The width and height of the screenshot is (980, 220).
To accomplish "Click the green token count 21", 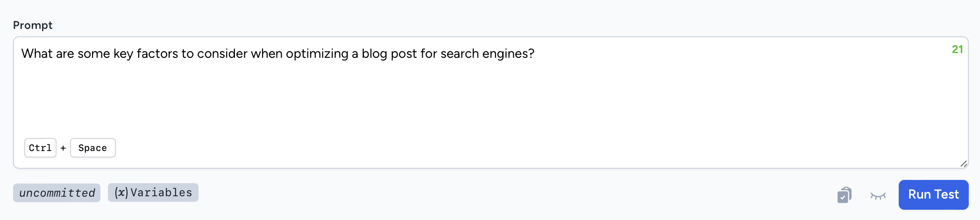I will tap(957, 49).
